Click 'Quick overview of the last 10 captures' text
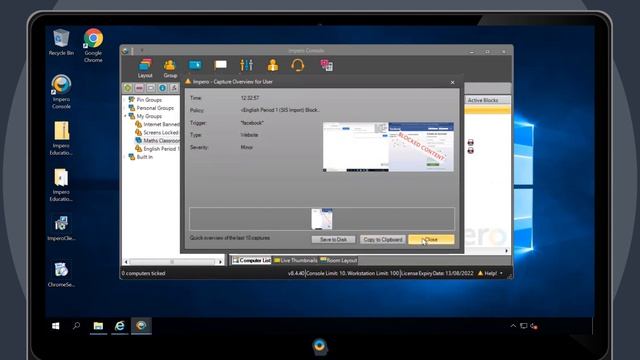The width and height of the screenshot is (640, 360). coord(230,238)
